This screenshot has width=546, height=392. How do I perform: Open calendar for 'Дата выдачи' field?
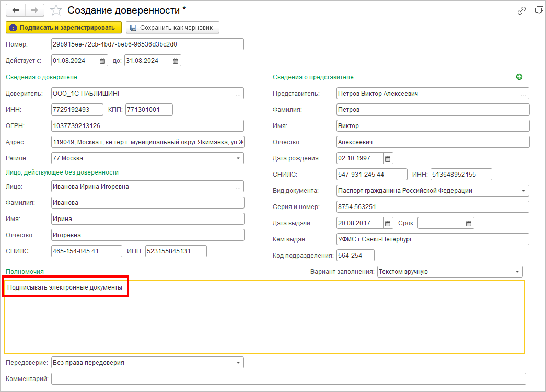(x=388, y=223)
